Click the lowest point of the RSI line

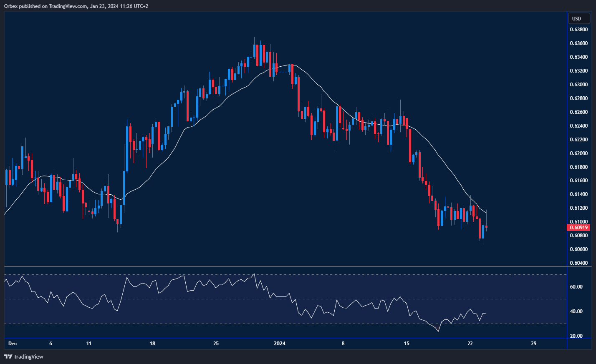[x=438, y=331]
